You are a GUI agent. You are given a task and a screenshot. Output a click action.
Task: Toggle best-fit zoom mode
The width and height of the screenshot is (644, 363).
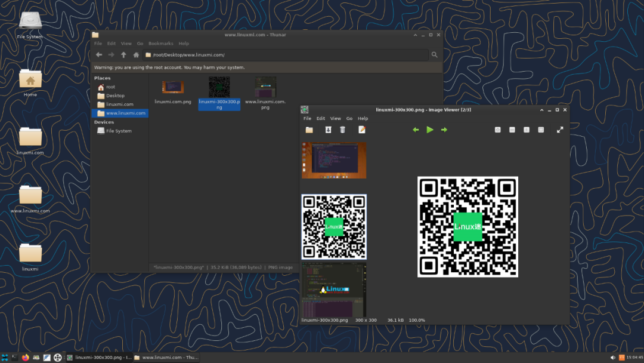[x=540, y=130]
